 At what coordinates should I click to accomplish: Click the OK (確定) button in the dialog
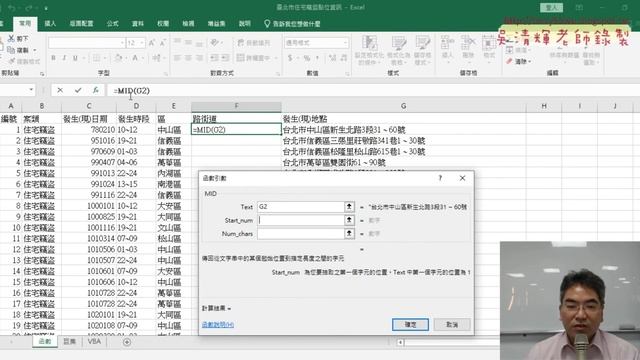coord(410,324)
